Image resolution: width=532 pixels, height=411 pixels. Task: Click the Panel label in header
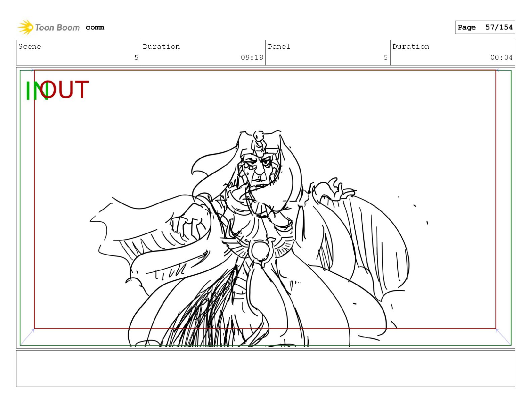(x=279, y=46)
